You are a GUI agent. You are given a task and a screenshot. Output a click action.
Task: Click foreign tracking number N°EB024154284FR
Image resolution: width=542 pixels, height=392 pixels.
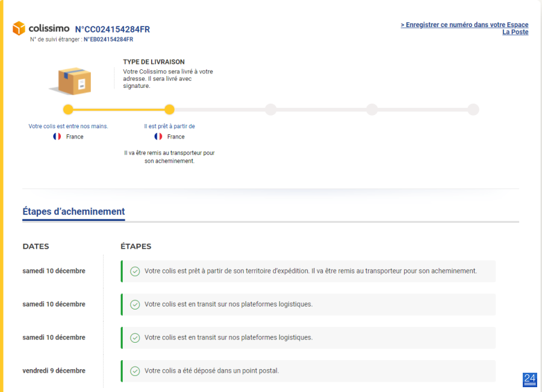click(108, 39)
